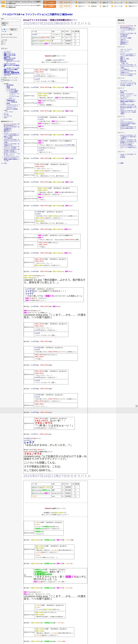Focus the 検索 keyword input field
This screenshot has width=138, height=644.
pos(11,21)
